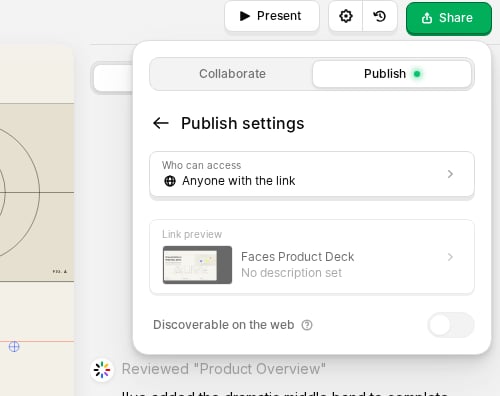The width and height of the screenshot is (500, 396).
Task: Switch to the Collaborate tab
Action: pos(232,74)
